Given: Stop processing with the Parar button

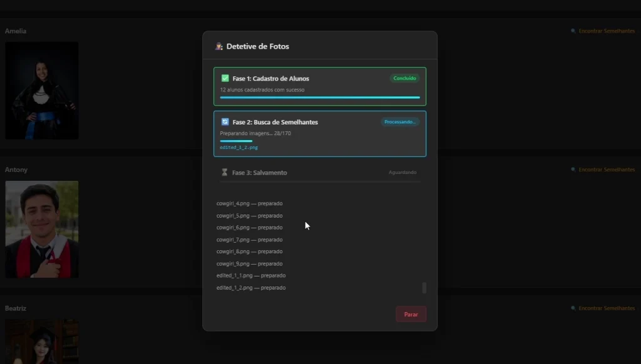Looking at the screenshot, I should [411, 314].
